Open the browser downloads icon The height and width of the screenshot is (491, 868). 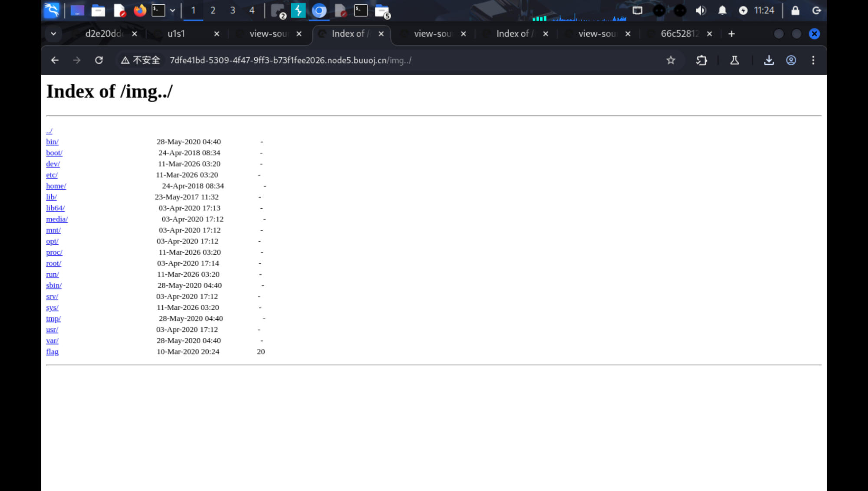769,60
